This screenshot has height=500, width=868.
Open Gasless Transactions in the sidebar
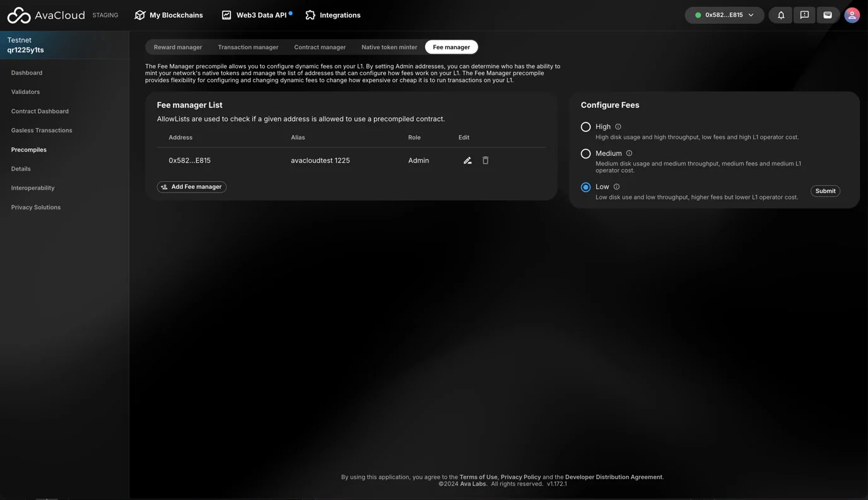click(x=42, y=131)
